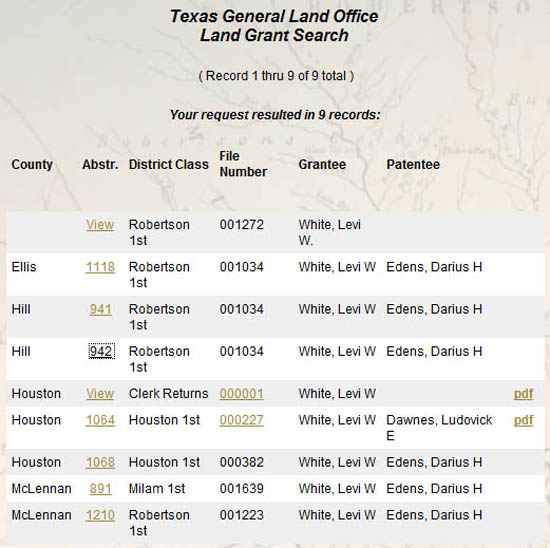This screenshot has width=550, height=548.
Task: Click the Grantee column header
Action: pyautogui.click(x=322, y=164)
